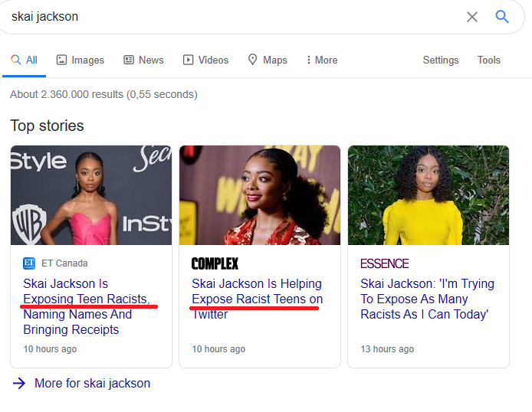Open the Complex story thumbnail
532x412 pixels.
(260, 195)
